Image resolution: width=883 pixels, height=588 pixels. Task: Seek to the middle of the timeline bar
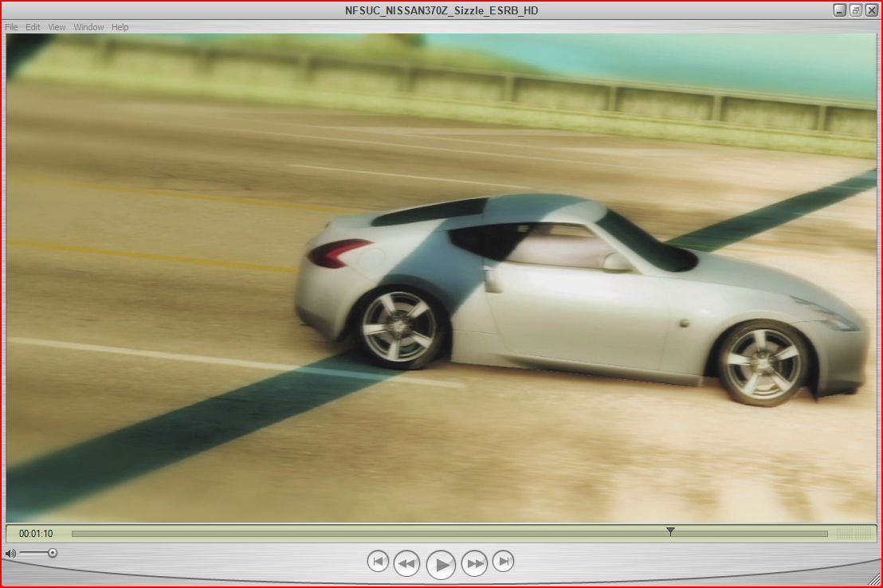[449, 534]
